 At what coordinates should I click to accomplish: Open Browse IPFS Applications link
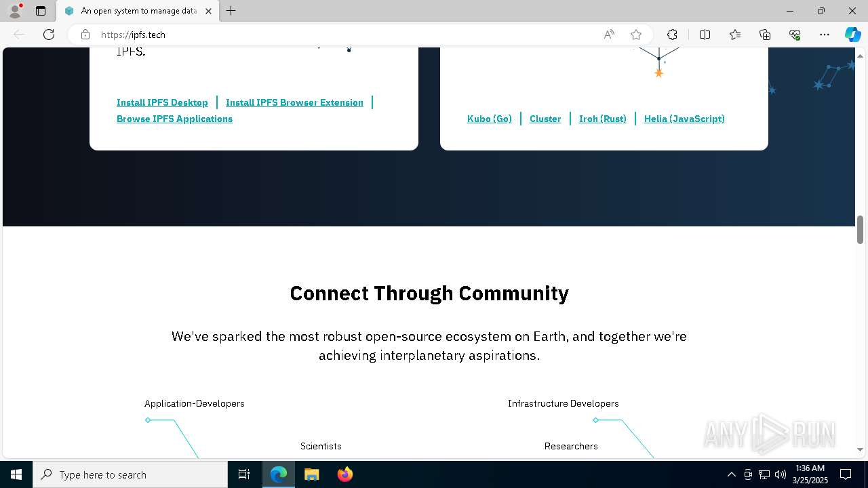[x=174, y=119]
